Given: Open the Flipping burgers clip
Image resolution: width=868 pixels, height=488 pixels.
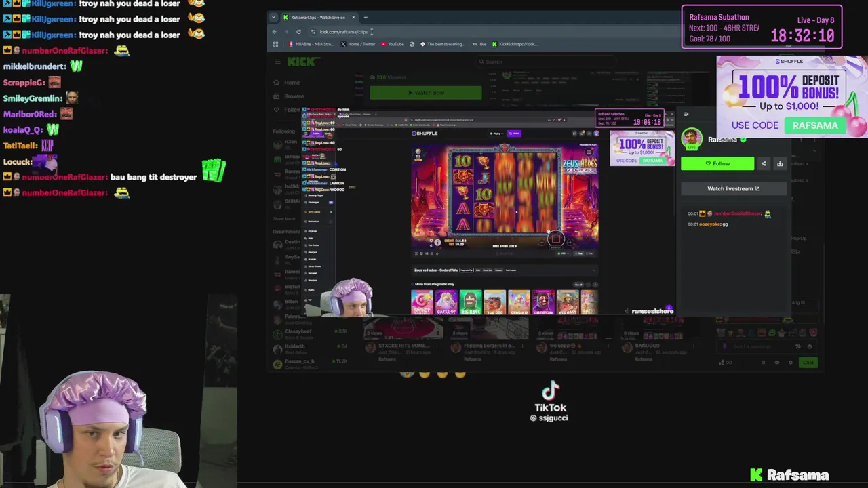Looking at the screenshot, I should [x=490, y=346].
